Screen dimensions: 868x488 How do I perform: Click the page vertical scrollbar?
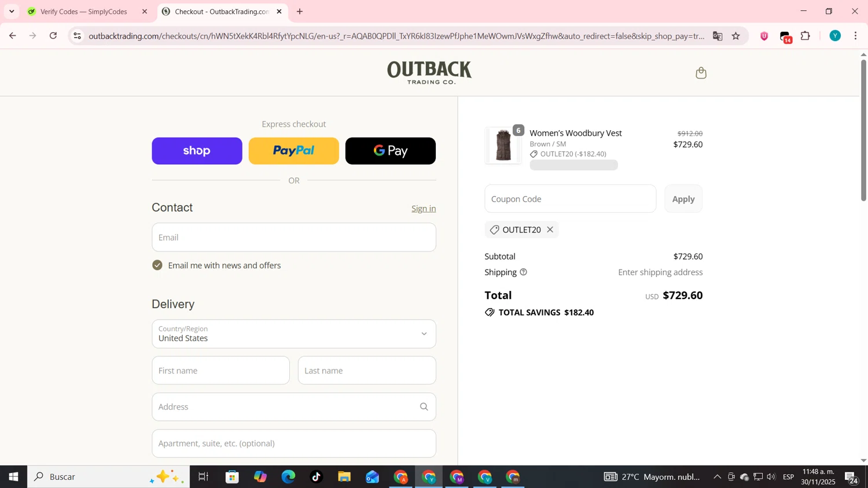click(x=863, y=130)
